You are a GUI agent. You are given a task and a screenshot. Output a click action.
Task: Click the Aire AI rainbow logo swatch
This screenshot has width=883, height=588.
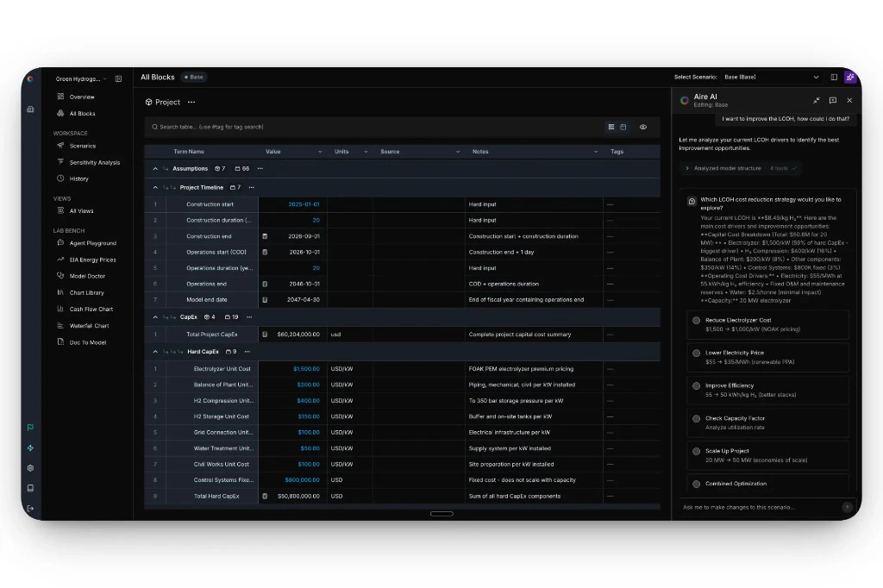click(x=684, y=100)
